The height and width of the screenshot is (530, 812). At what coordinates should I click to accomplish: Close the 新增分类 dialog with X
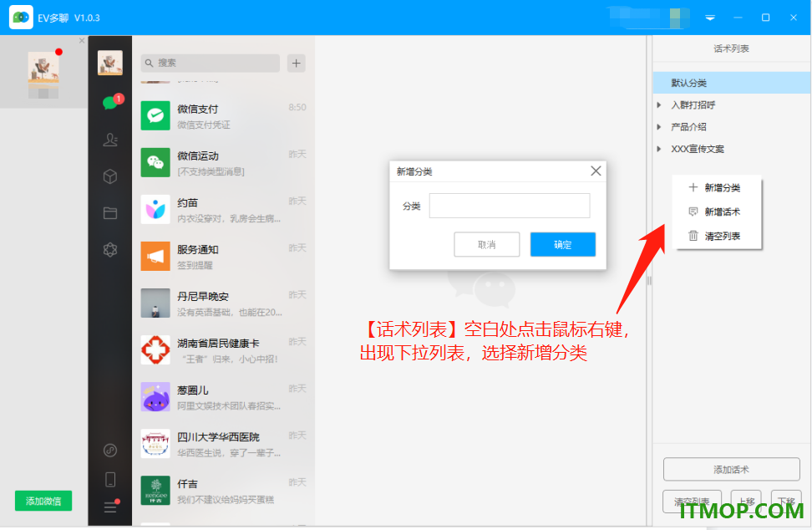click(596, 171)
